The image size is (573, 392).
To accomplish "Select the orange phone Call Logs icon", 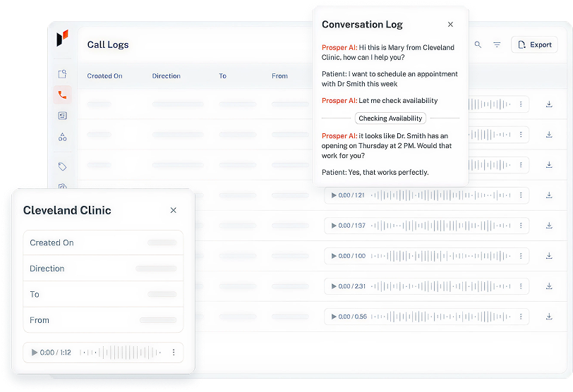I will tap(63, 95).
